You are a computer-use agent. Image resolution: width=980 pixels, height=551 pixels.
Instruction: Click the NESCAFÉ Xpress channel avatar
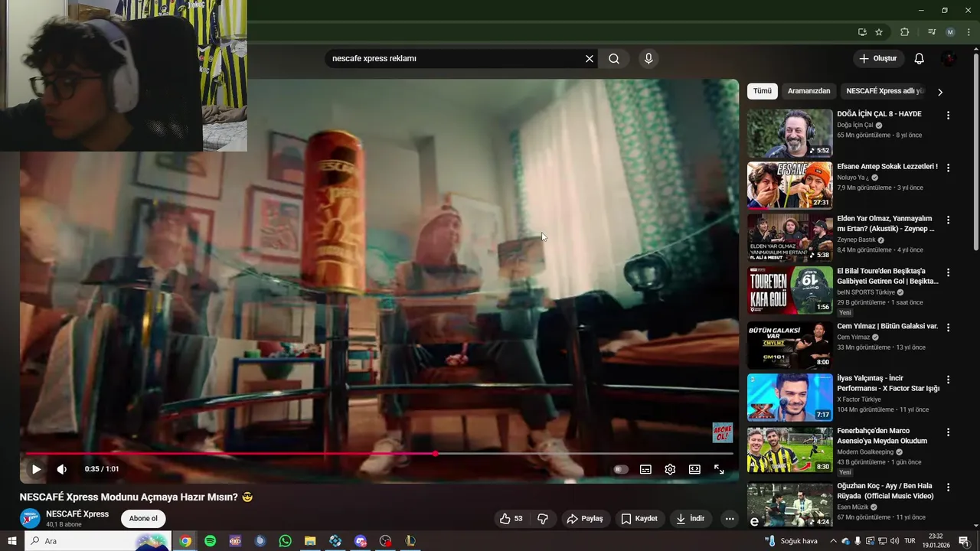tap(30, 519)
